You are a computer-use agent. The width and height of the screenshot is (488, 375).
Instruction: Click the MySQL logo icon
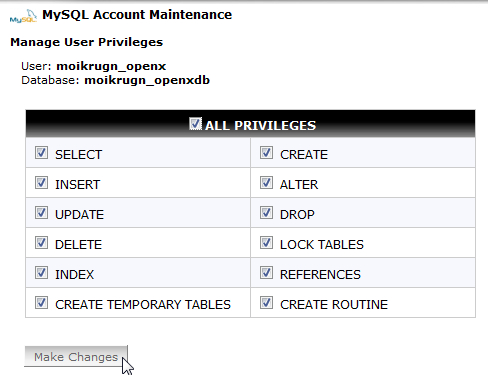(x=23, y=16)
